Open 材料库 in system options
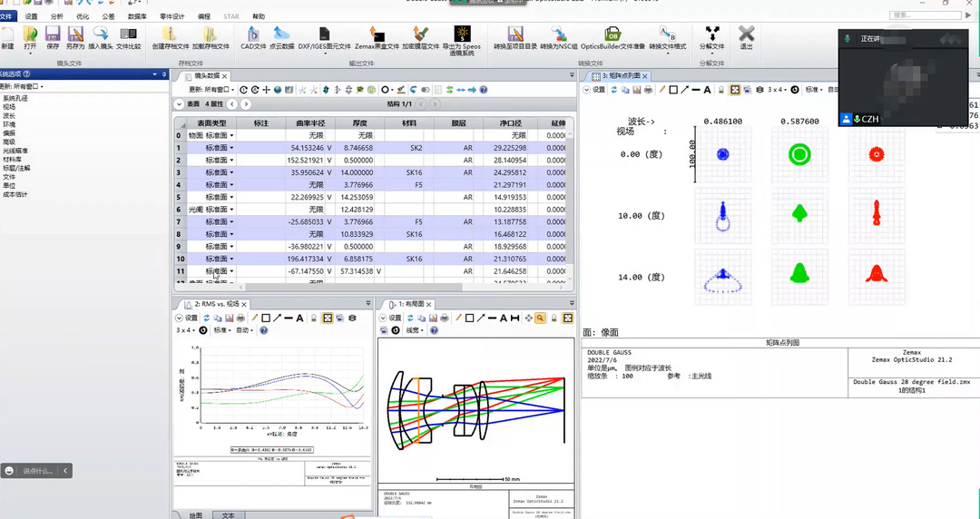Screen dimensions: 980x519 (12, 160)
